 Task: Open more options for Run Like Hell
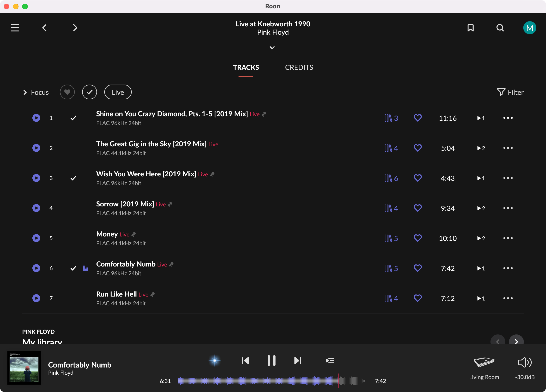[x=508, y=298]
